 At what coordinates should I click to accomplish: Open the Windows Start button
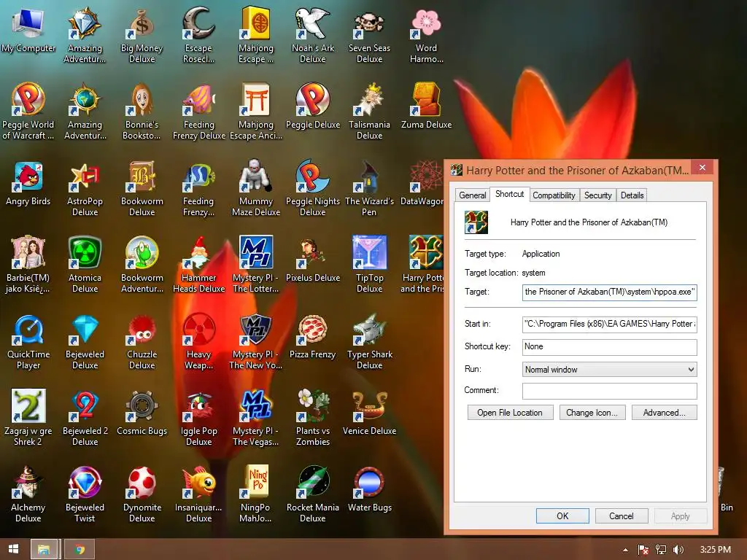point(13,549)
